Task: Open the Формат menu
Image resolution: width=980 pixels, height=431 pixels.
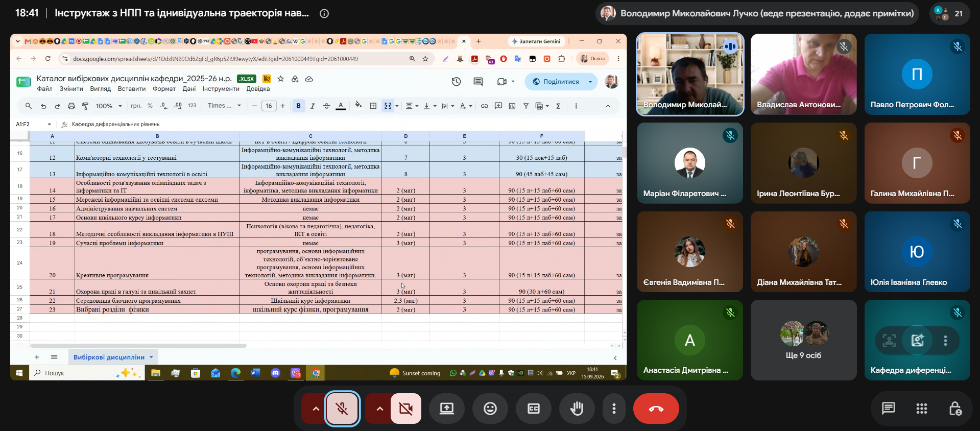Action: point(164,89)
